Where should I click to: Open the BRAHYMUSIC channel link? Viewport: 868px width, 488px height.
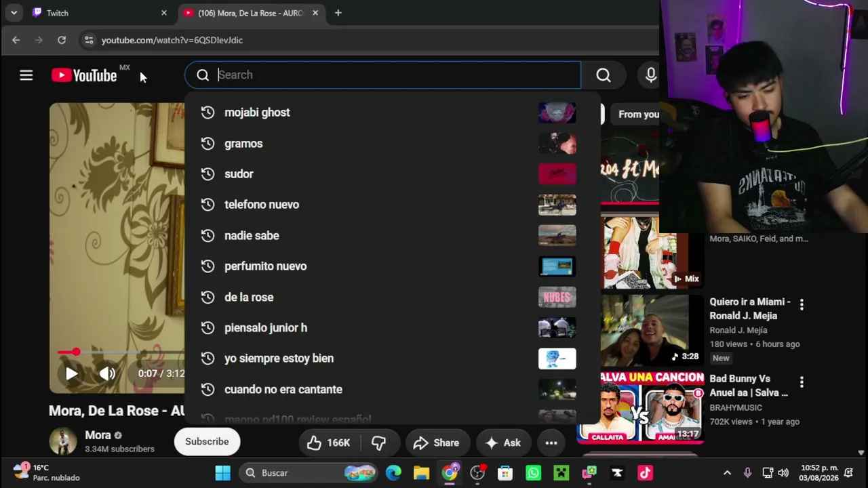tap(736, 408)
